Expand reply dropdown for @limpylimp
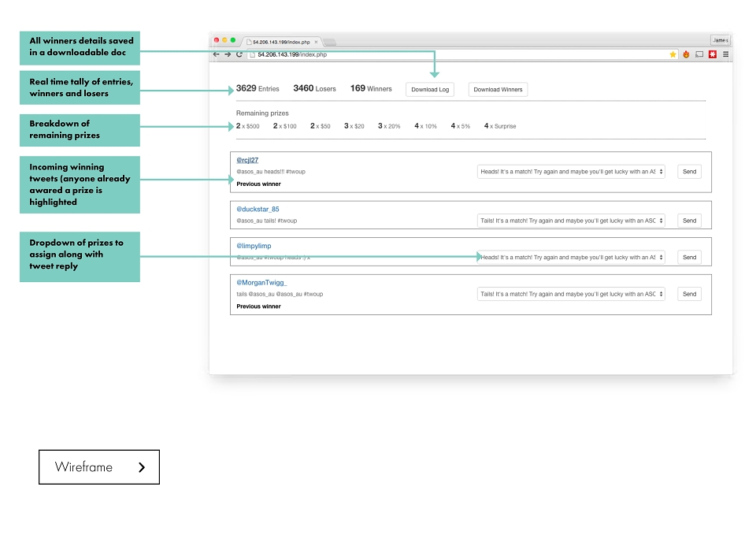This screenshot has height=535, width=756. [x=571, y=257]
